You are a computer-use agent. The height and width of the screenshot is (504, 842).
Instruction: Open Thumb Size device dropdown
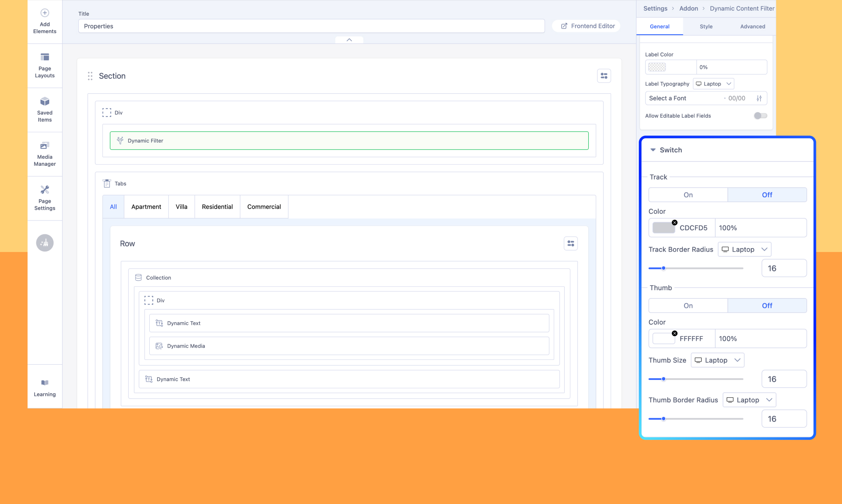coord(717,360)
